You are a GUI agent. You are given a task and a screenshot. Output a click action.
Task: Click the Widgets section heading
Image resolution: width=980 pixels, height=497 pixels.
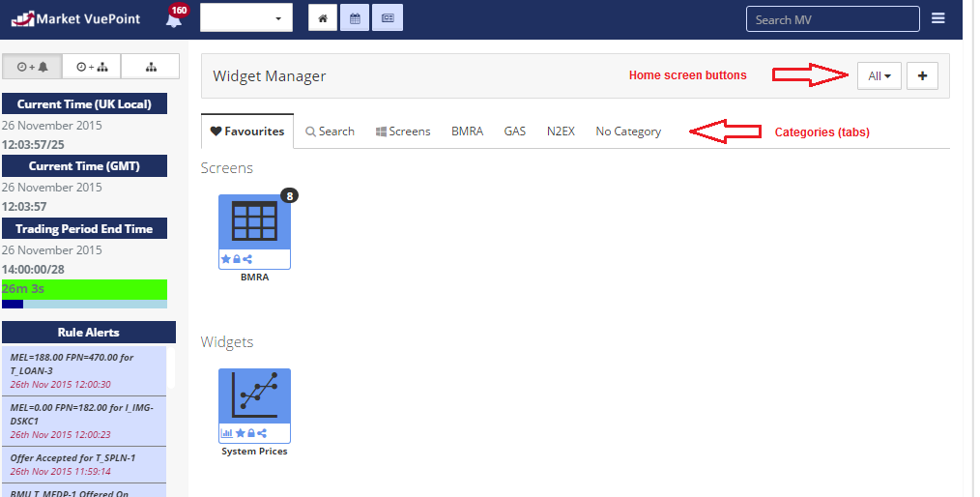227,342
